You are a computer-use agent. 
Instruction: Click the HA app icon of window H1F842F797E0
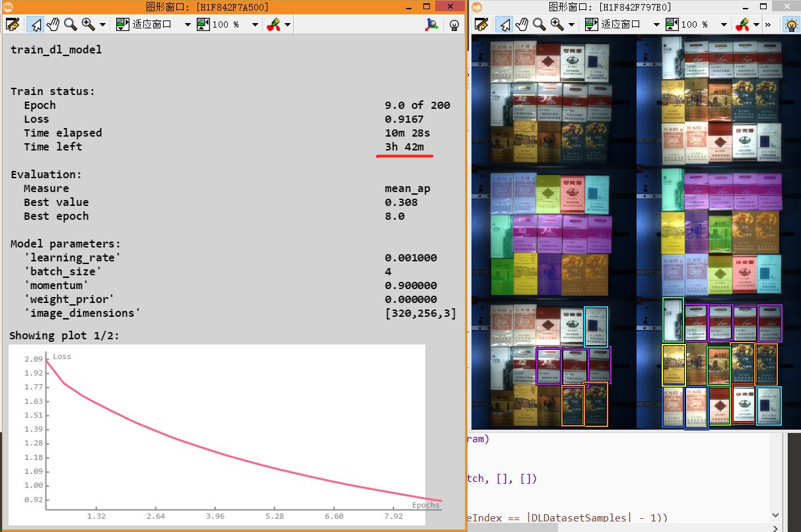pos(477,7)
